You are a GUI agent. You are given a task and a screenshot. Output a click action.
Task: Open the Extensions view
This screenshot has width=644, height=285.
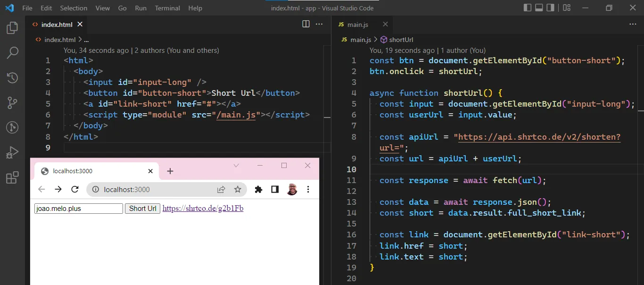[x=12, y=177]
